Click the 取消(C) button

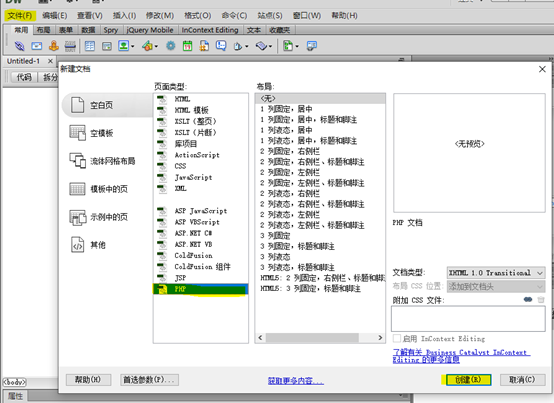click(522, 380)
